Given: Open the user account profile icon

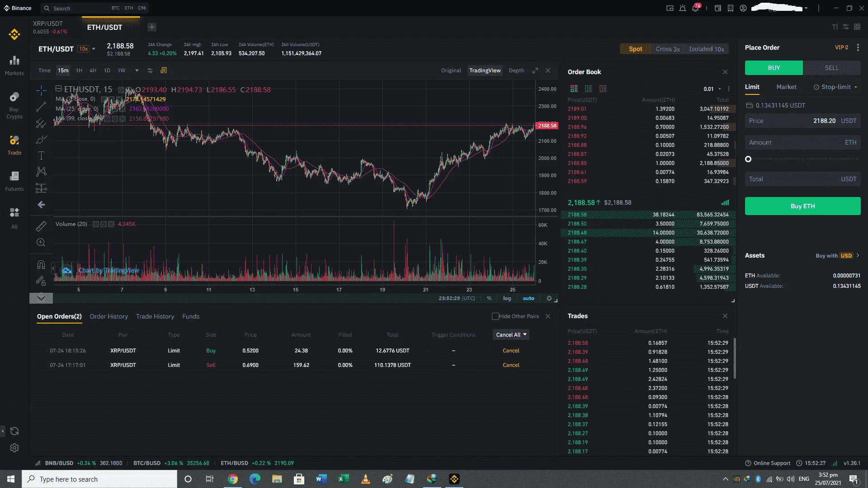Looking at the screenshot, I should (743, 8).
